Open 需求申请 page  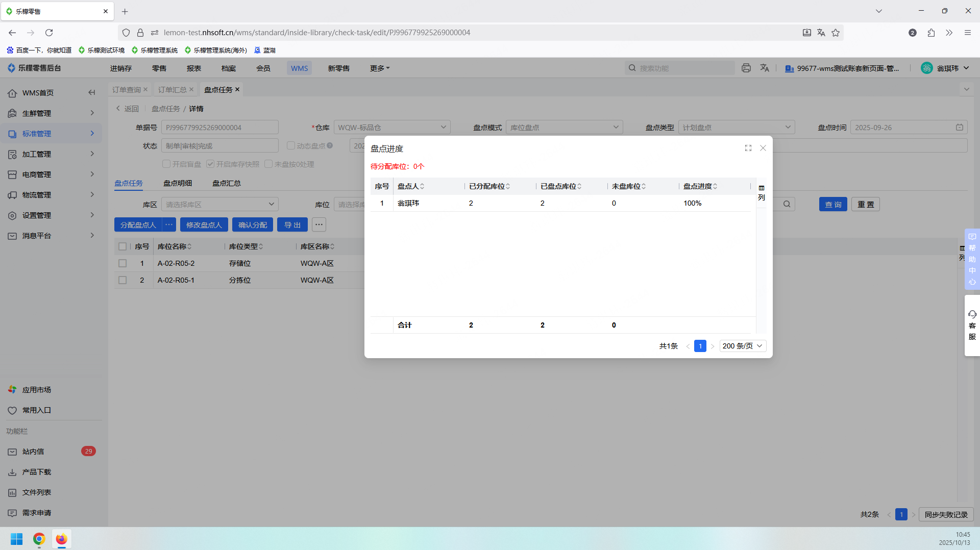pyautogui.click(x=36, y=513)
